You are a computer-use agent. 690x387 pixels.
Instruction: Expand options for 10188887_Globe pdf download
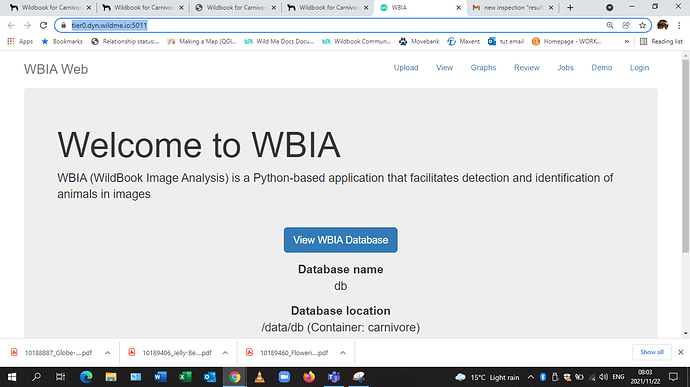pyautogui.click(x=107, y=353)
